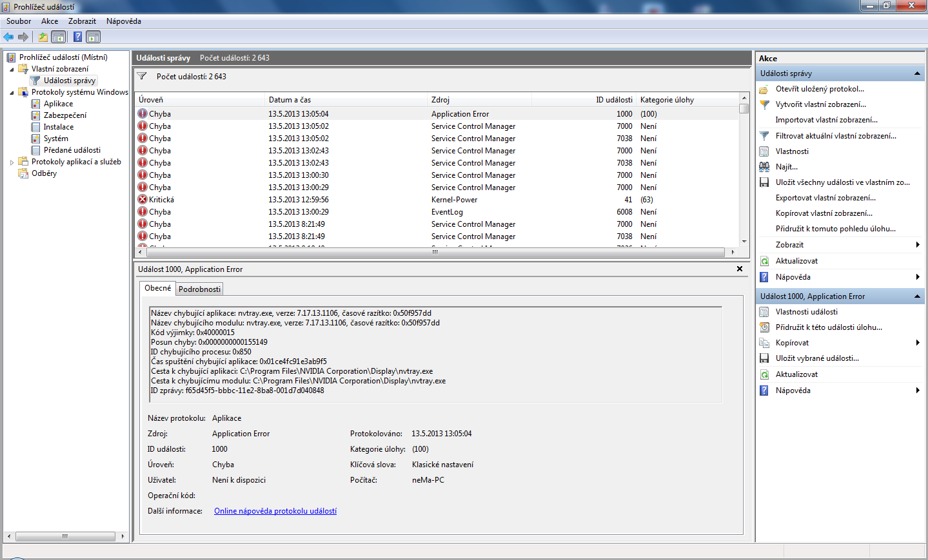Open Help via the toolbar question mark icon
Screen dimensions: 928x560
[78, 37]
